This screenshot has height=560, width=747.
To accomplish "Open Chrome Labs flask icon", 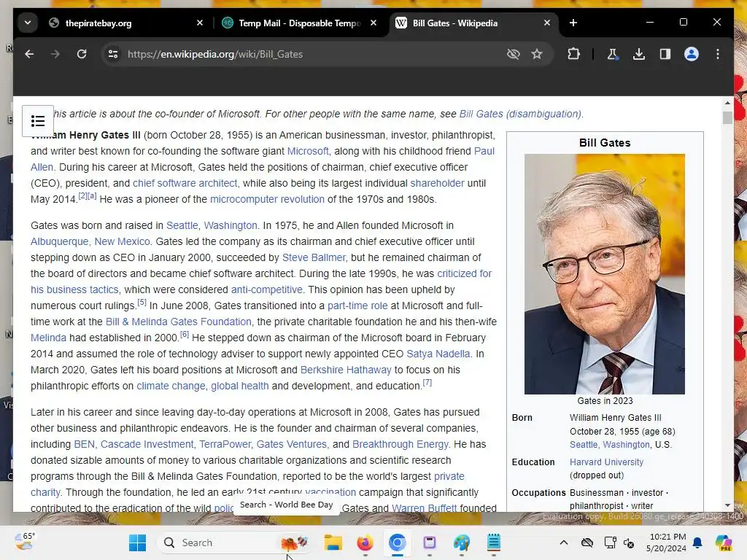I will coord(613,54).
